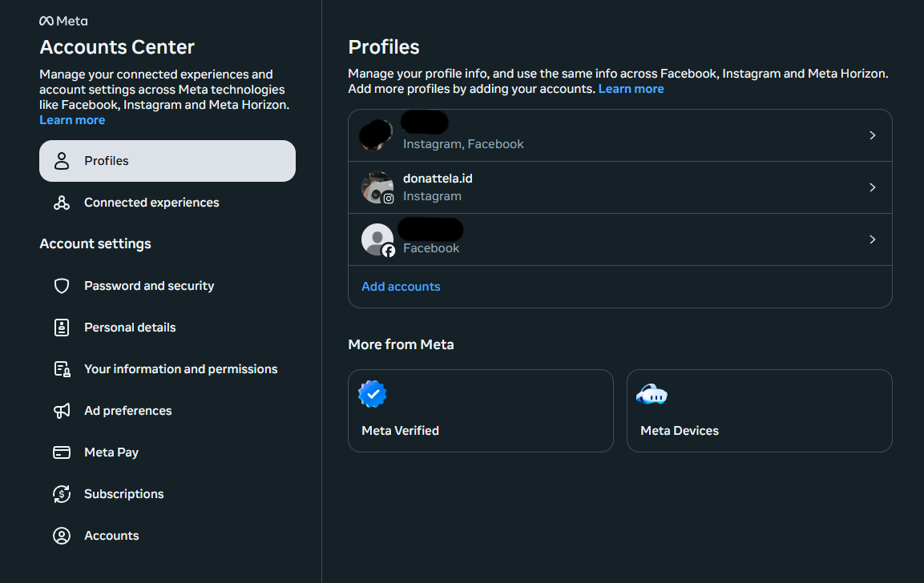Open Learn more in the Profiles section
Image resolution: width=924 pixels, height=583 pixels.
631,89
